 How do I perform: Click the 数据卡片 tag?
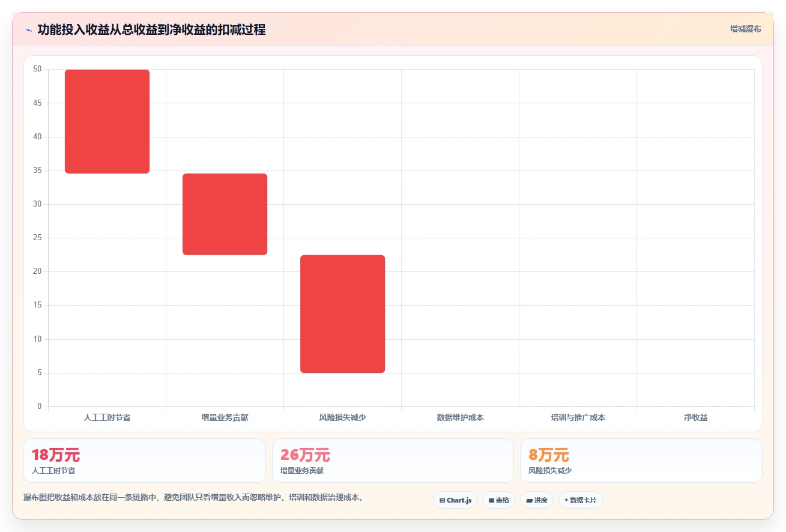click(x=580, y=500)
